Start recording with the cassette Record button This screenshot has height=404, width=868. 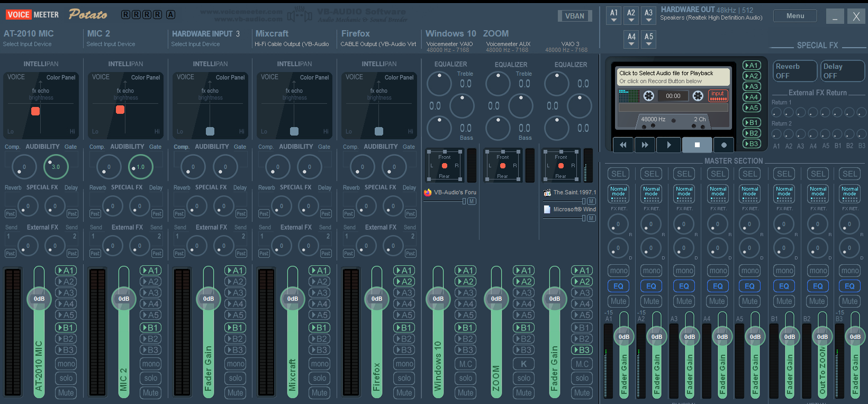pos(724,145)
